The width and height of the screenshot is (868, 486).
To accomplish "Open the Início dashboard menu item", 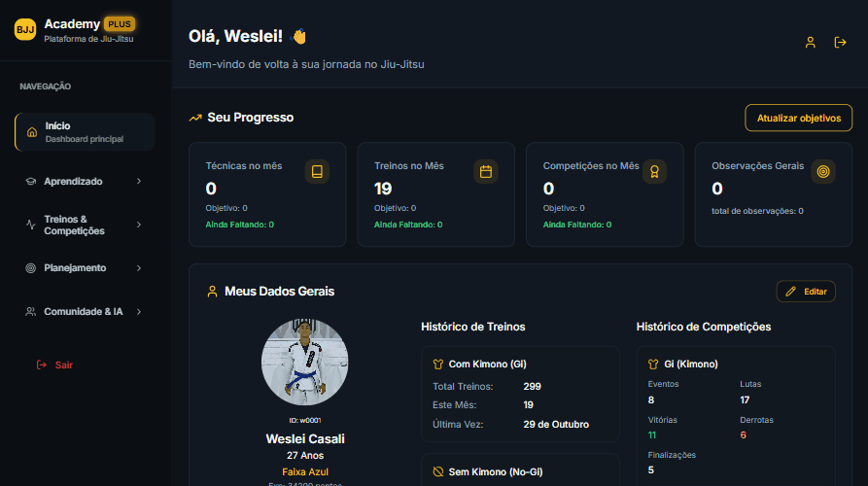I will pos(85,132).
